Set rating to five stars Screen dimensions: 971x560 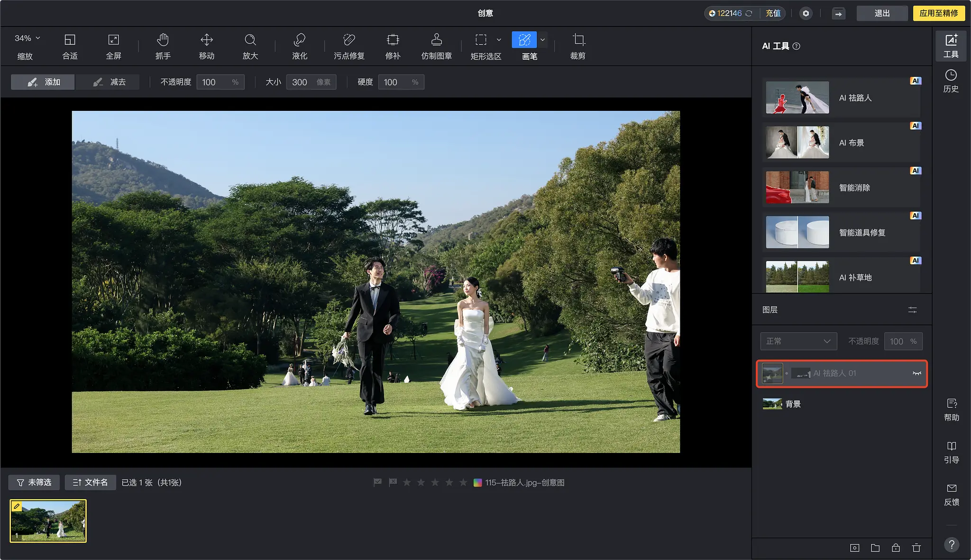(463, 482)
